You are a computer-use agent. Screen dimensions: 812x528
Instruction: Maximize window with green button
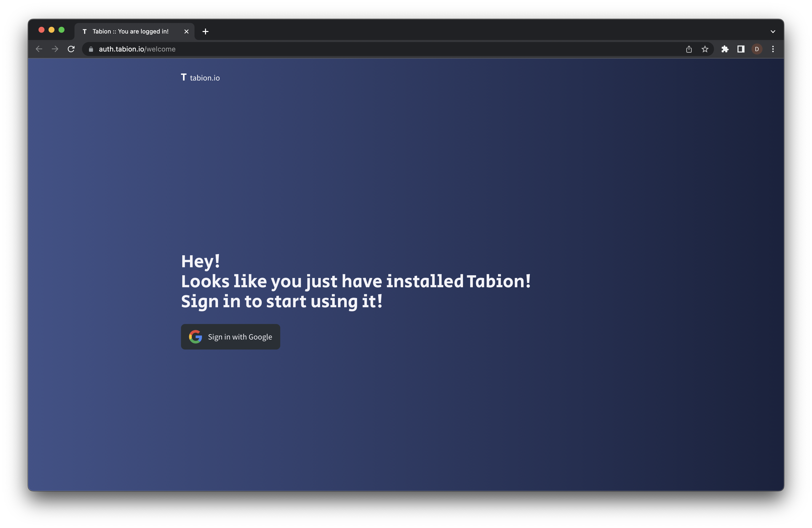(61, 30)
